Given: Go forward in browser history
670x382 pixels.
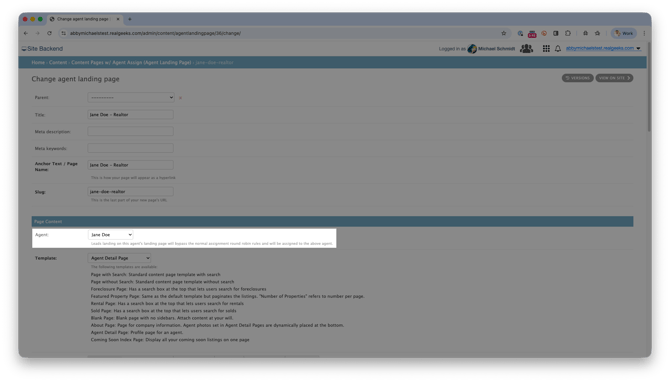Looking at the screenshot, I should coord(38,33).
